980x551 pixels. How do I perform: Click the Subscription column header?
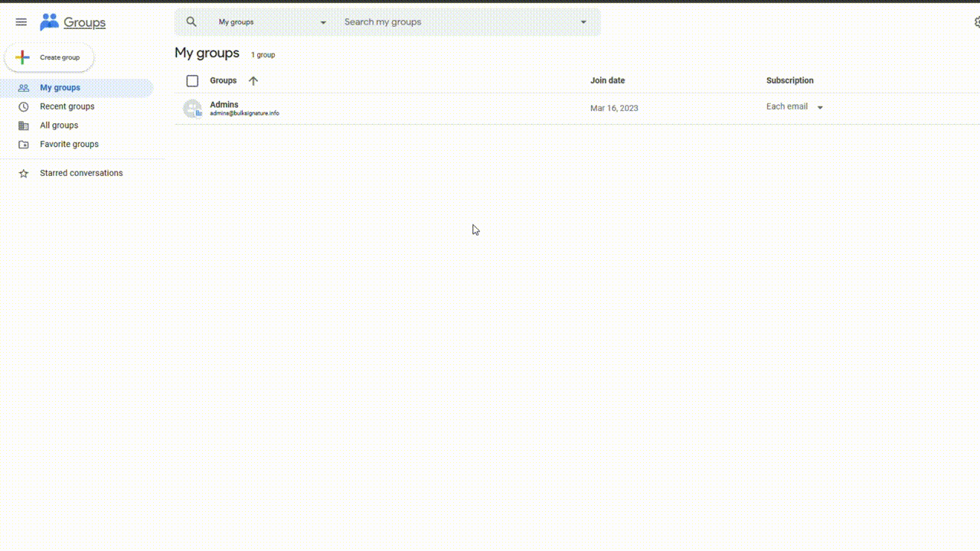(x=789, y=80)
